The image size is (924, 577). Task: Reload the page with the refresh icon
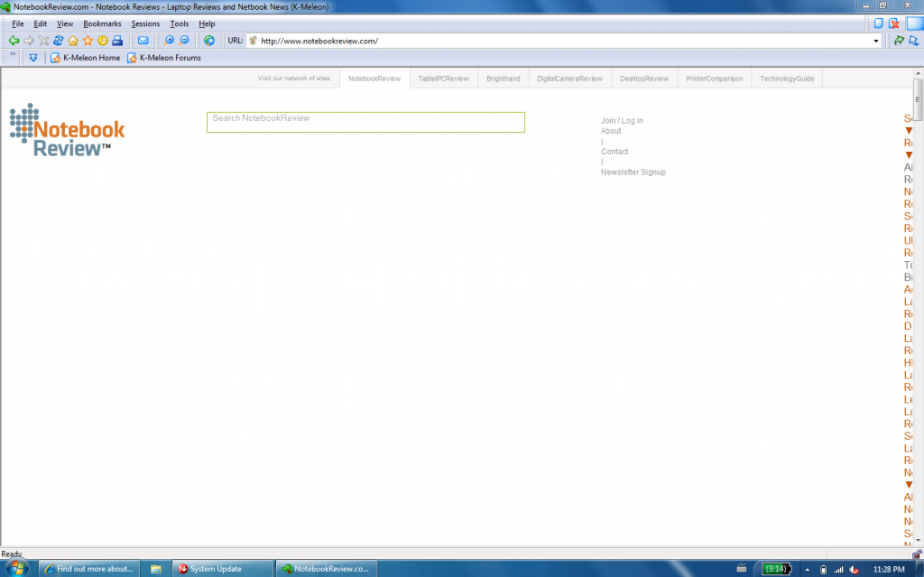tap(59, 41)
